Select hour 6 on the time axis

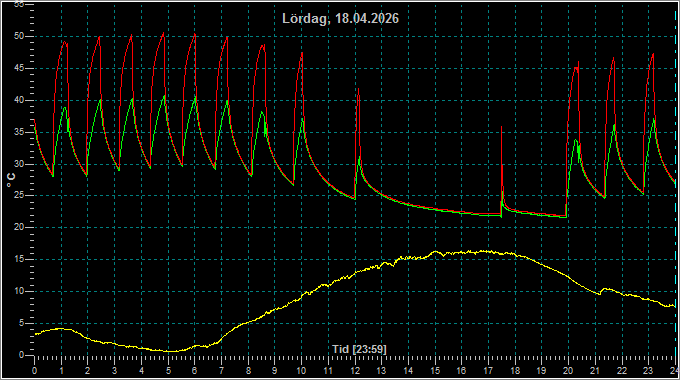point(194,370)
